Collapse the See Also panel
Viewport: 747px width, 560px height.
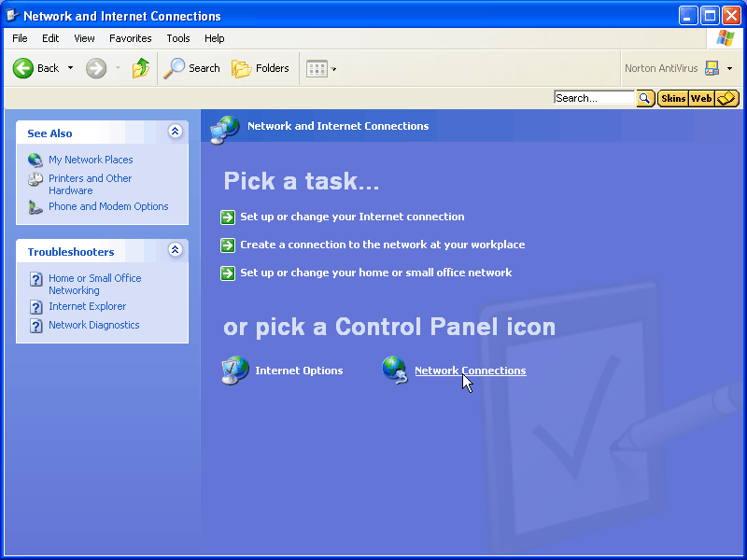(x=175, y=133)
